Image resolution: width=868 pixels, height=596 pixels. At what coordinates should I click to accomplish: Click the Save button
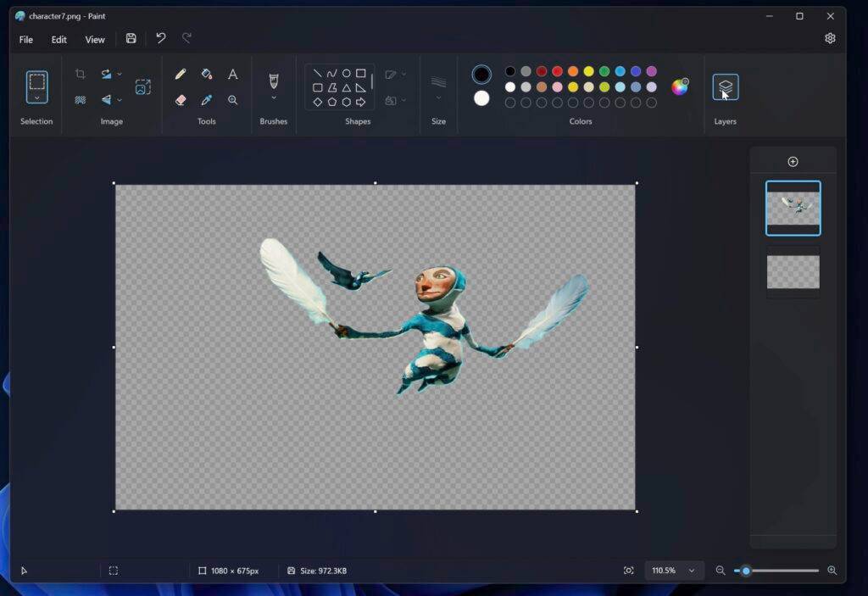click(130, 38)
